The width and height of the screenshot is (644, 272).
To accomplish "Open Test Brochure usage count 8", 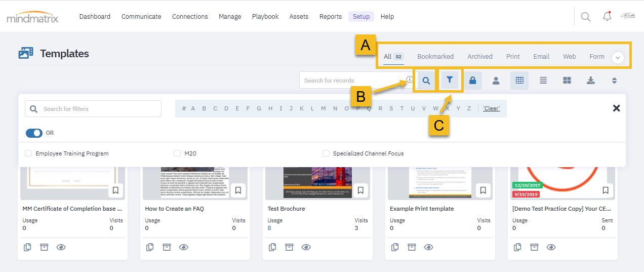I will pos(269,228).
